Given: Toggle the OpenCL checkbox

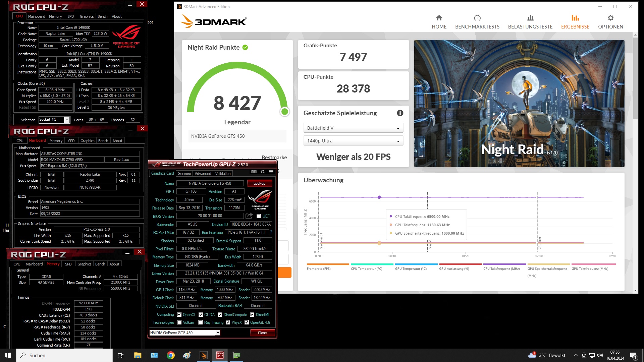Looking at the screenshot, I should coord(179,315).
